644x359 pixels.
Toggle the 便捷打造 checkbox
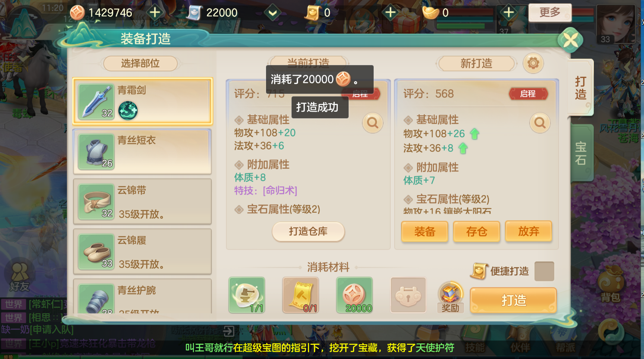click(x=544, y=271)
